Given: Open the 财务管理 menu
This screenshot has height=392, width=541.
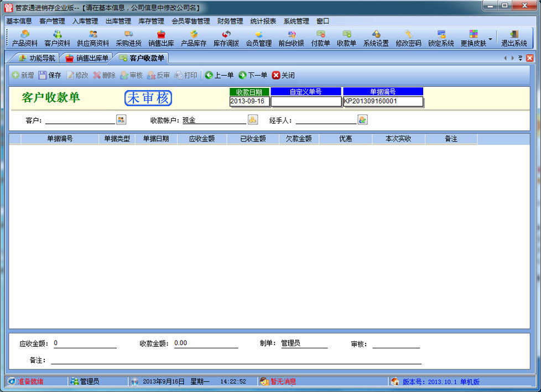Looking at the screenshot, I should (x=230, y=21).
